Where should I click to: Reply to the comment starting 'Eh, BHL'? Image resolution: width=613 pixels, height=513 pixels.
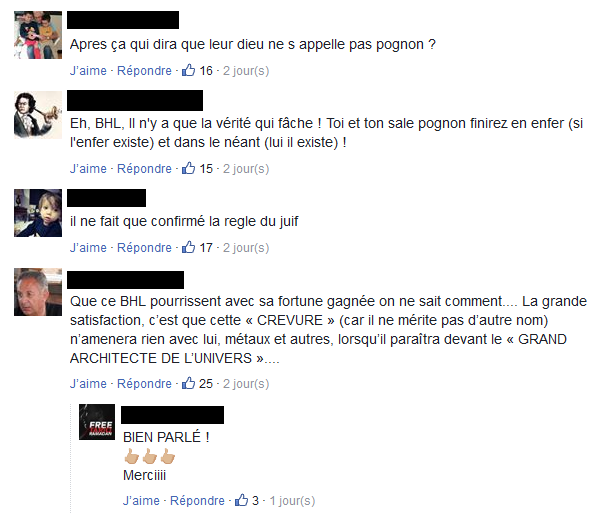click(144, 169)
